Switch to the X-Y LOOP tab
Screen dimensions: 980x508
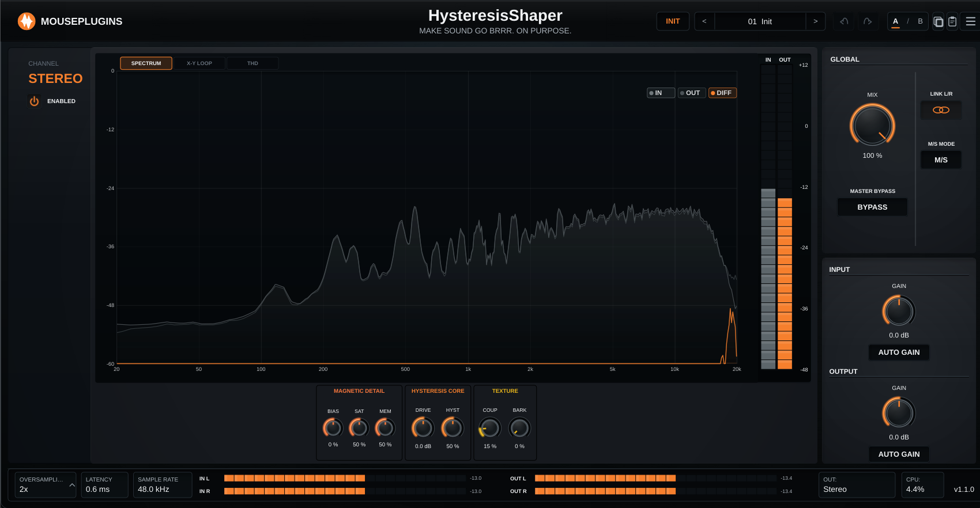click(x=199, y=63)
